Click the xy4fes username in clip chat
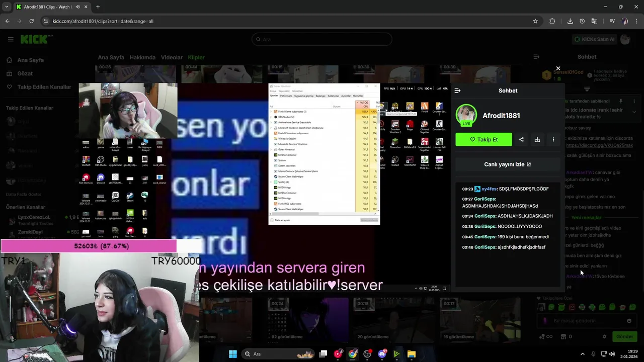 click(489, 189)
